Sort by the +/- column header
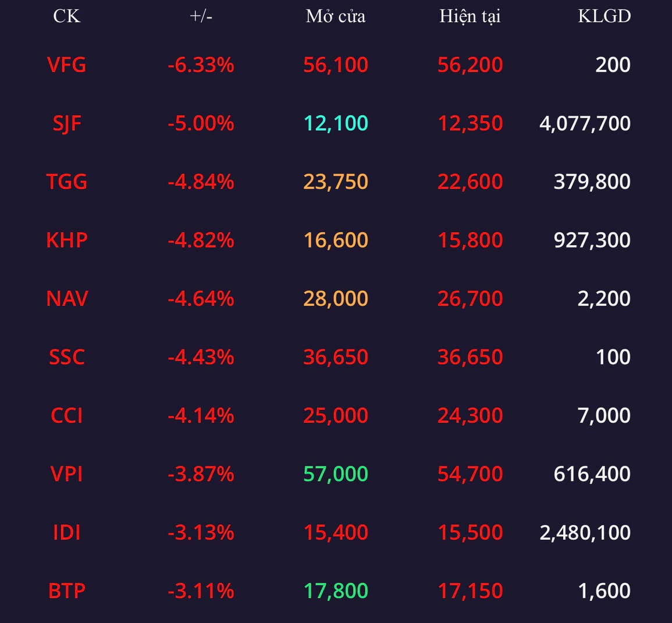 tap(201, 16)
